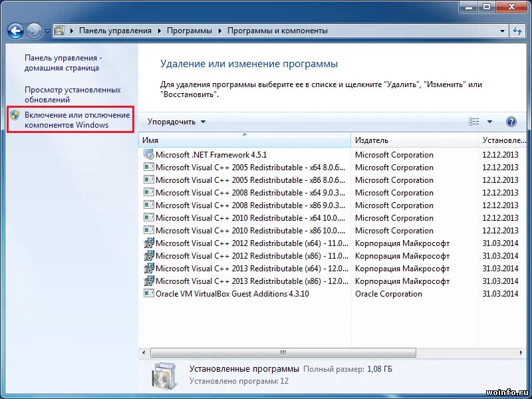Click the horizontal scrollbar left arrow
The height and width of the screenshot is (399, 532).
tap(144, 353)
